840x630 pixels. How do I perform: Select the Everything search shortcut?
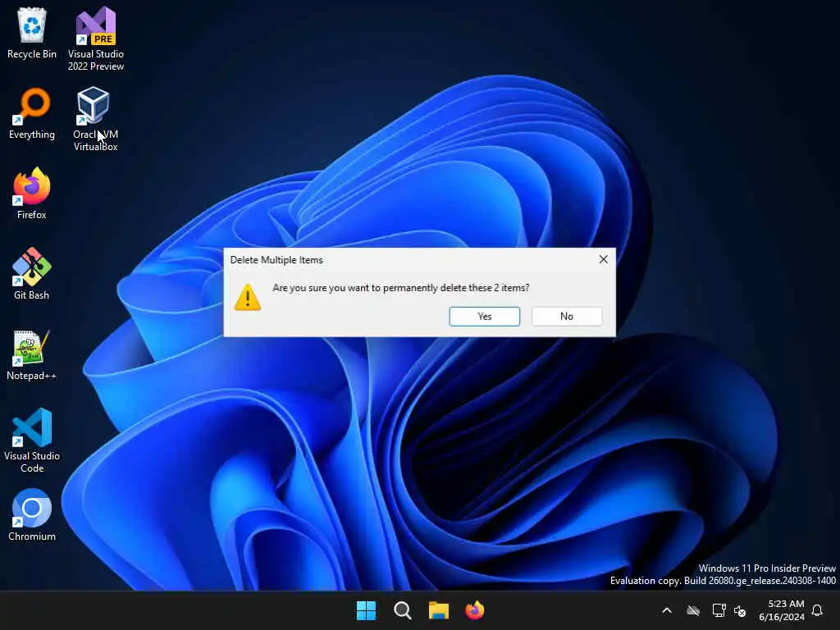[x=32, y=113]
